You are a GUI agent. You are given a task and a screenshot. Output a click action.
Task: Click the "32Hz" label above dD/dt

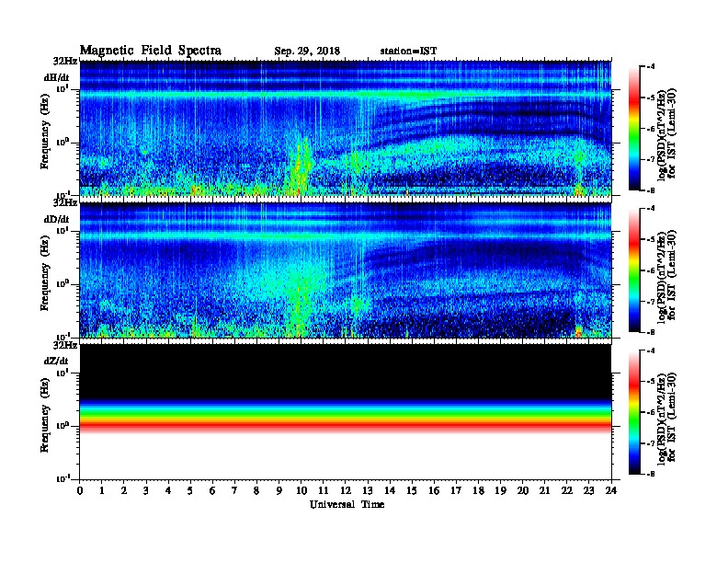coord(65,202)
